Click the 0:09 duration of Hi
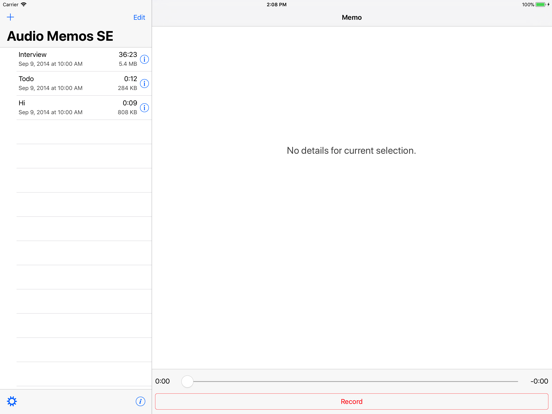 click(130, 103)
